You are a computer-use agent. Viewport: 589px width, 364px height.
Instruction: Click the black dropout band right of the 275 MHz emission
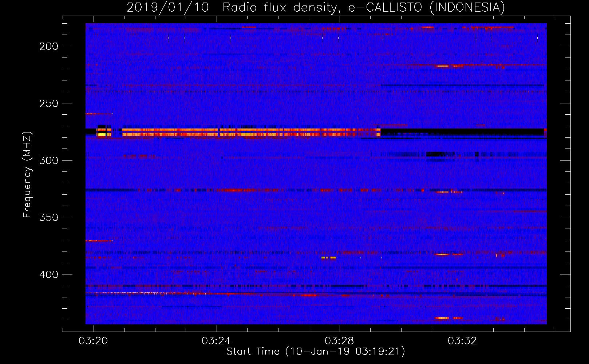462,132
